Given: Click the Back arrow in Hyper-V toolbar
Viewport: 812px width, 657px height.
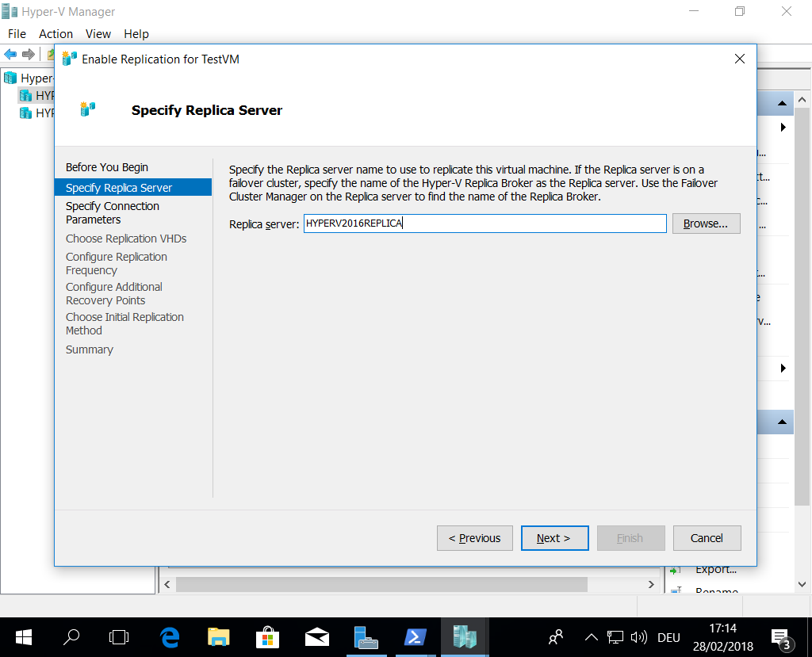Looking at the screenshot, I should pyautogui.click(x=10, y=54).
